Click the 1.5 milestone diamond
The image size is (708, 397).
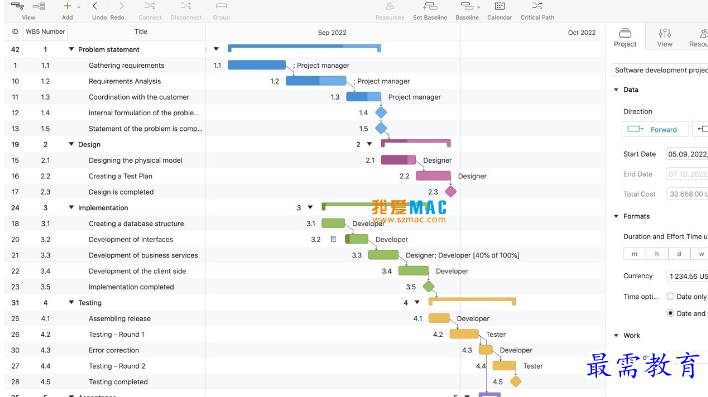pyautogui.click(x=381, y=128)
